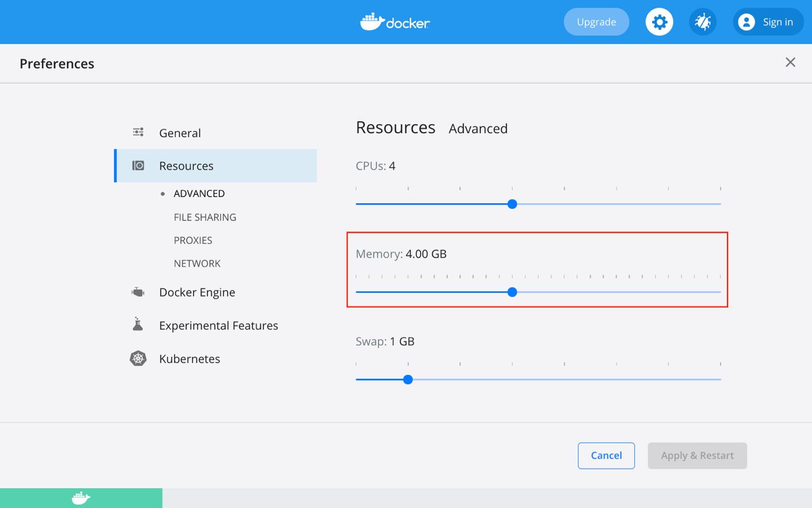Image resolution: width=812 pixels, height=508 pixels.
Task: Click the Memory 4.00 GB value
Action: 426,254
